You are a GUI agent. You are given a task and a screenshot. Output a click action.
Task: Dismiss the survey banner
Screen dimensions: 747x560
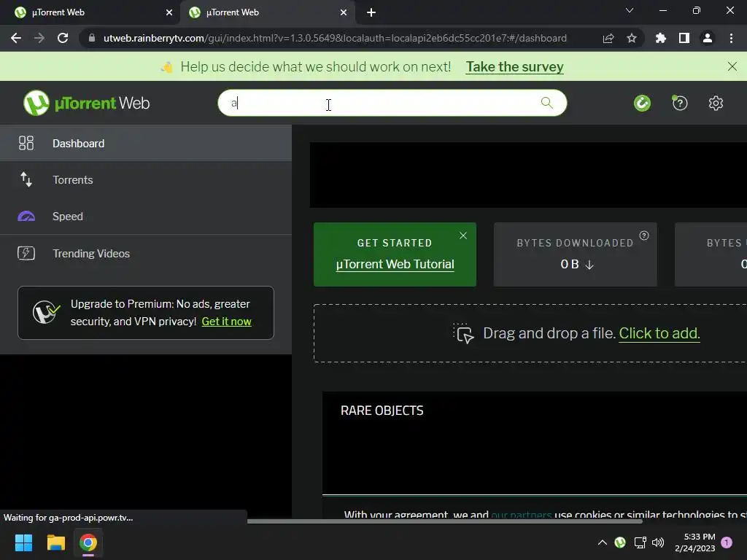pyautogui.click(x=732, y=66)
